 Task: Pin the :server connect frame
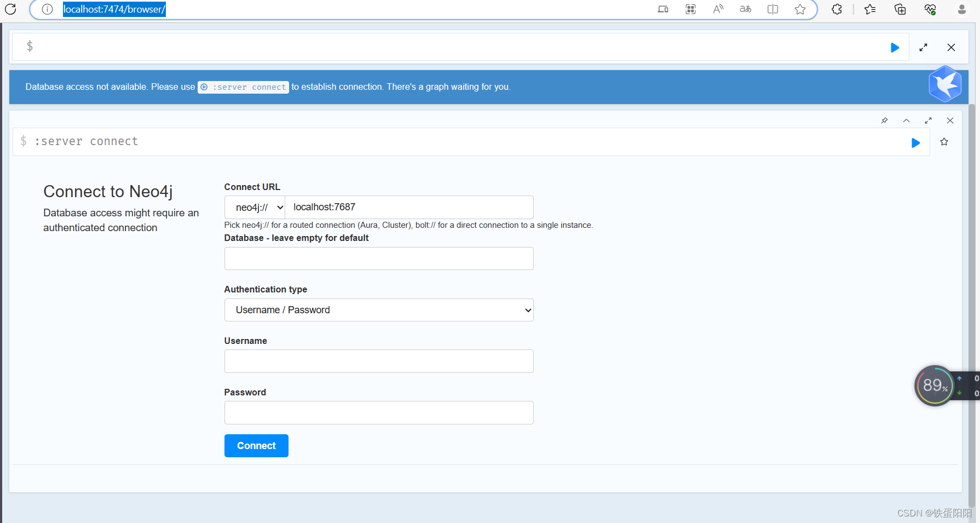click(x=884, y=120)
